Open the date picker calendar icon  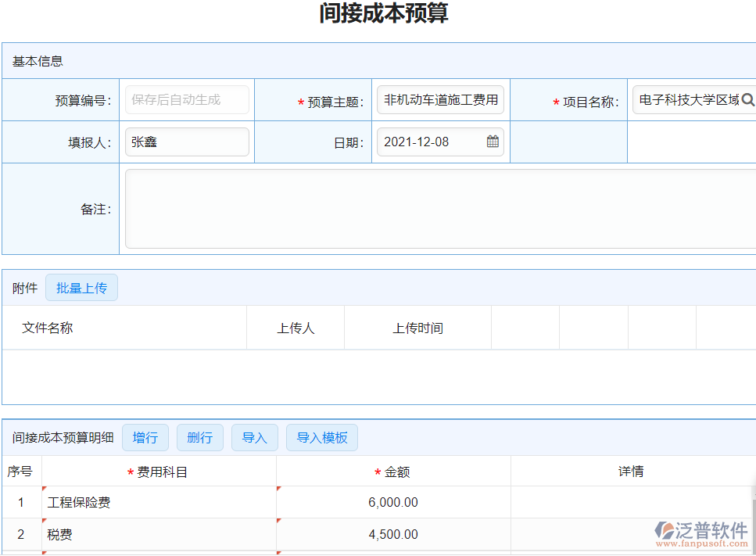click(x=493, y=142)
